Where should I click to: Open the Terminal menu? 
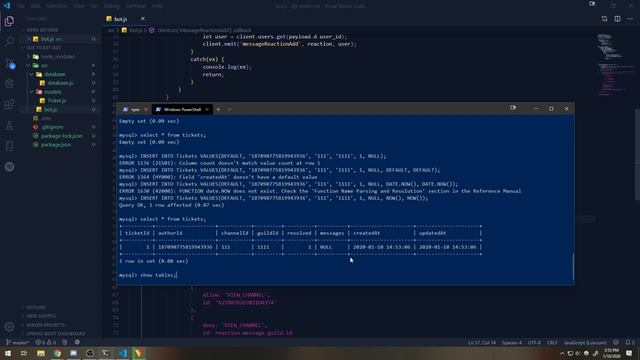(135, 6)
